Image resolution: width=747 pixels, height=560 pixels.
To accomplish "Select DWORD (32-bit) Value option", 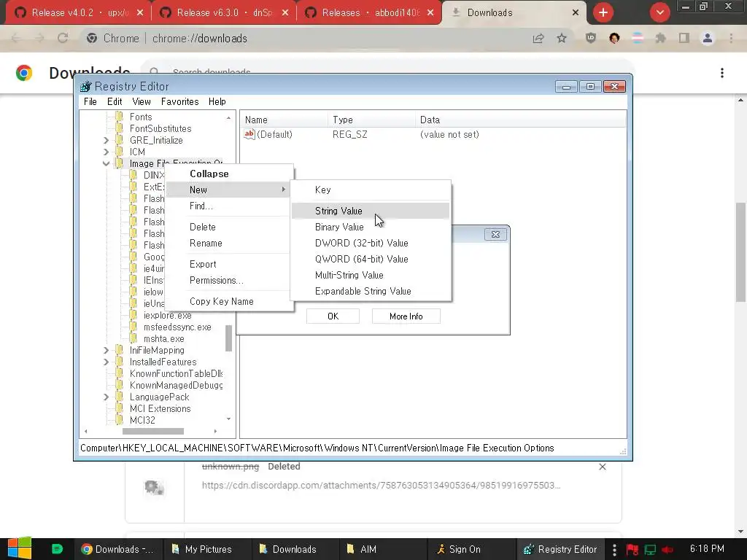I will tap(370, 243).
